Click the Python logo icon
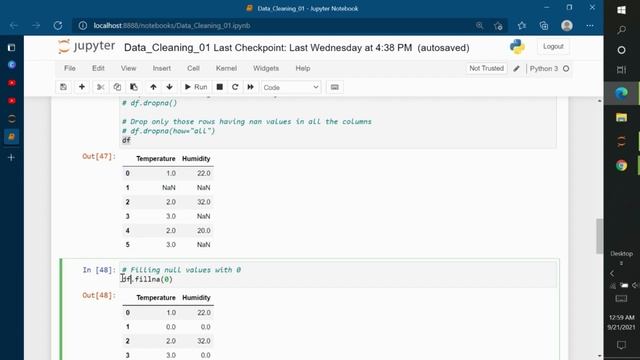This screenshot has width=640, height=360. click(517, 47)
